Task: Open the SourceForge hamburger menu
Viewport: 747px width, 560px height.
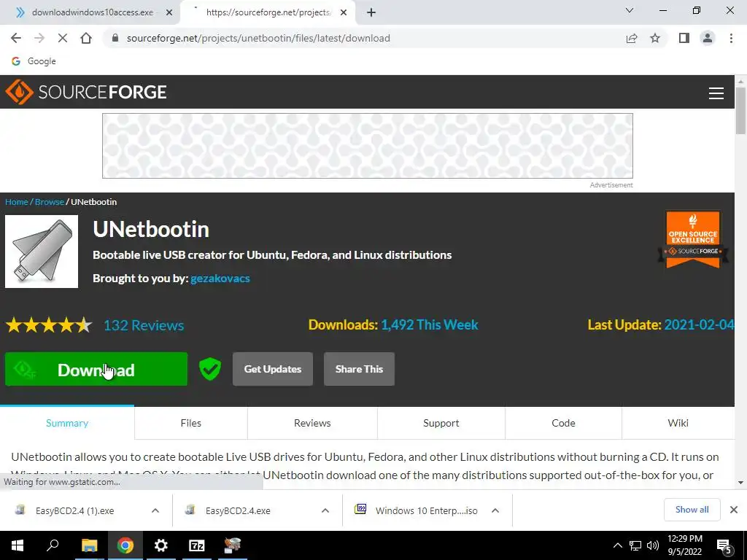Action: 716,93
